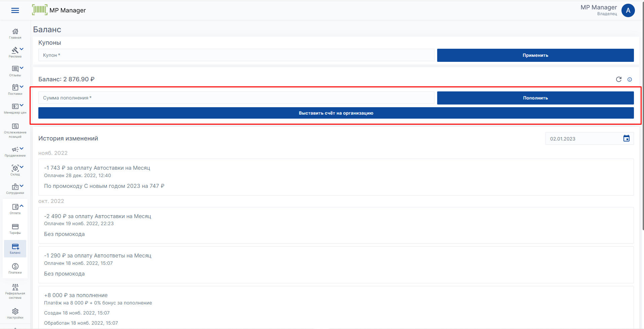This screenshot has height=329, width=644.
Task: Open the hamburger navigation menu
Action: coord(15,10)
